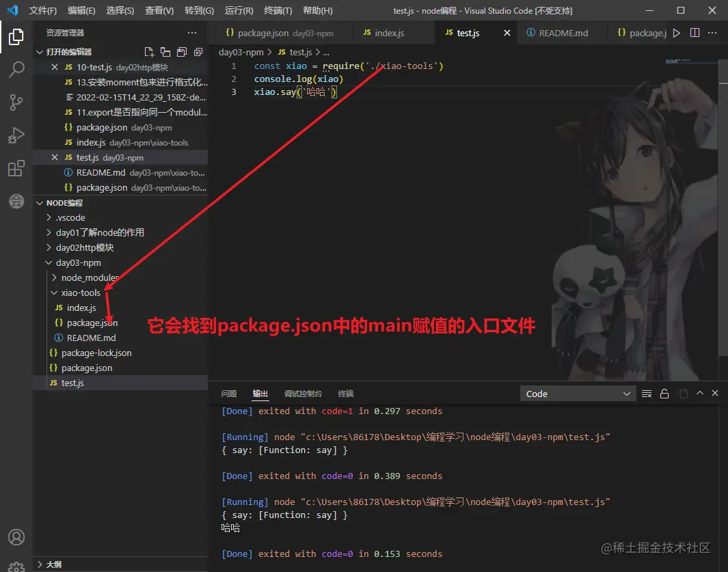Open the Accounts menu in activity bar
Screen dimensions: 728x572
pos(16,537)
